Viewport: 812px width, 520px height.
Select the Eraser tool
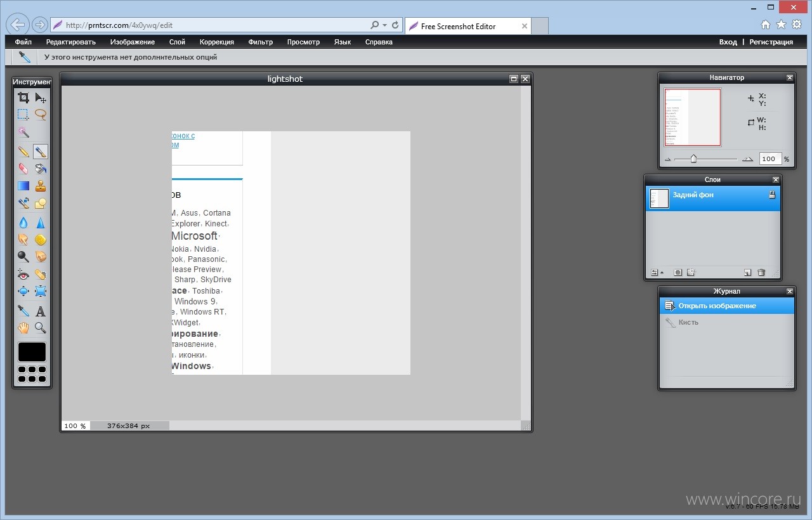click(x=23, y=169)
